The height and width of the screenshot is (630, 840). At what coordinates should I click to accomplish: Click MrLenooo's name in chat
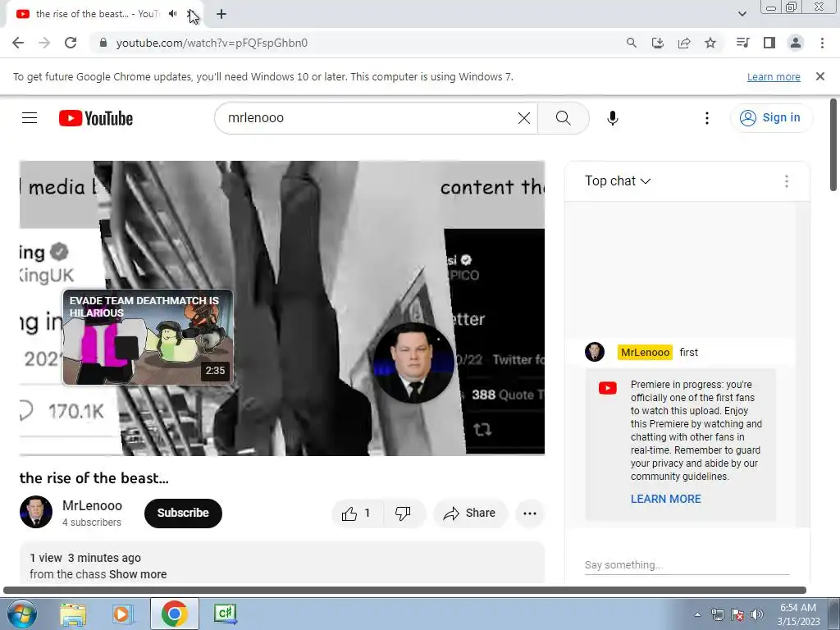645,353
